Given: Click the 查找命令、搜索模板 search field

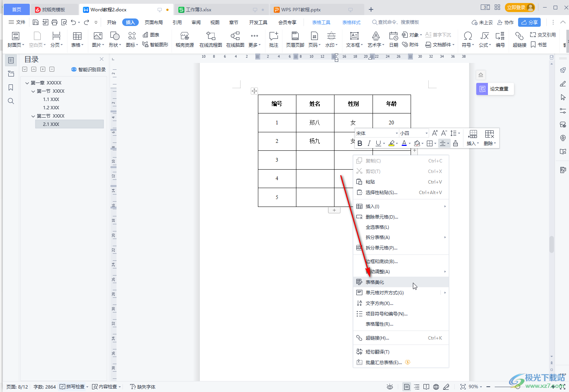Looking at the screenshot, I should point(396,22).
